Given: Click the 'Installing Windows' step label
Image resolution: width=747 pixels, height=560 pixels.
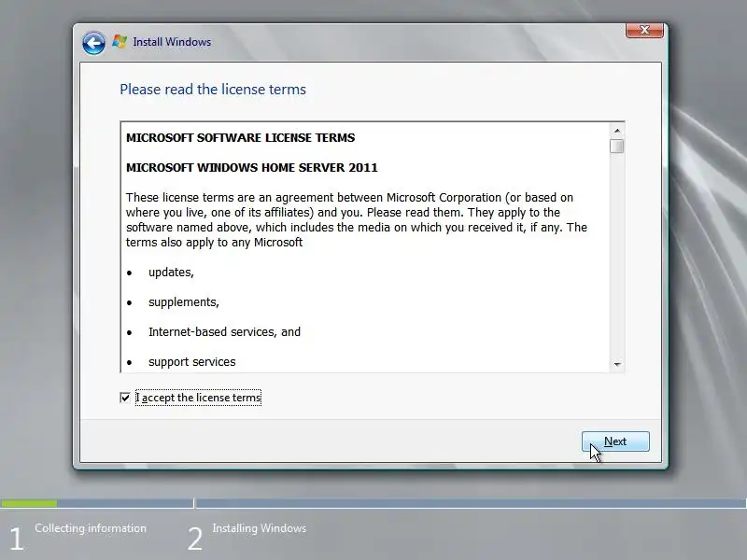Looking at the screenshot, I should click(x=260, y=528).
